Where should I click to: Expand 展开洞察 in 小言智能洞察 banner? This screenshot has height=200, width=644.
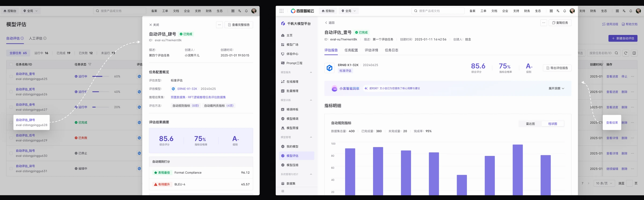pyautogui.click(x=556, y=88)
